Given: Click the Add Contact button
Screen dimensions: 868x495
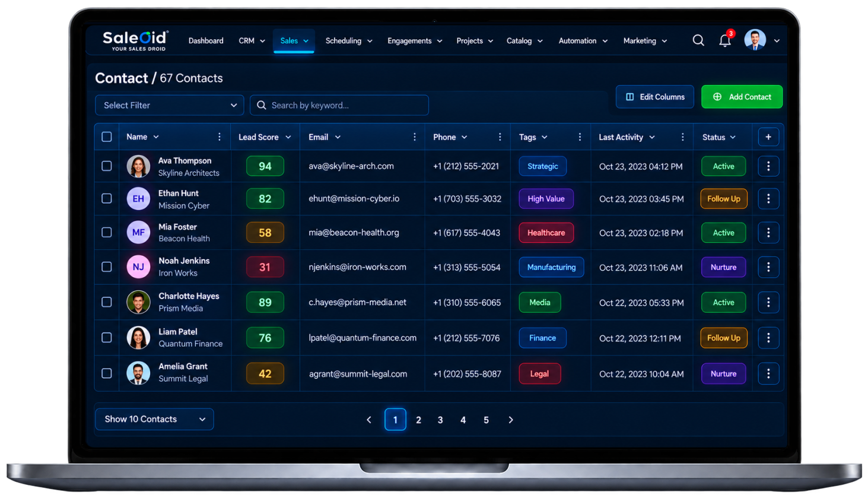Looking at the screenshot, I should [742, 97].
